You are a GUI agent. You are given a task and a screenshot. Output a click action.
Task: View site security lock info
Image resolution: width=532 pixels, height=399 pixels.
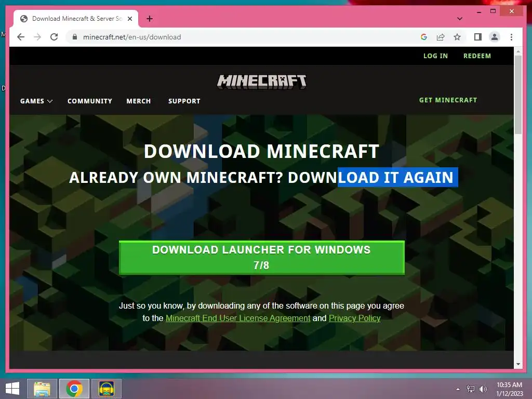[75, 37]
